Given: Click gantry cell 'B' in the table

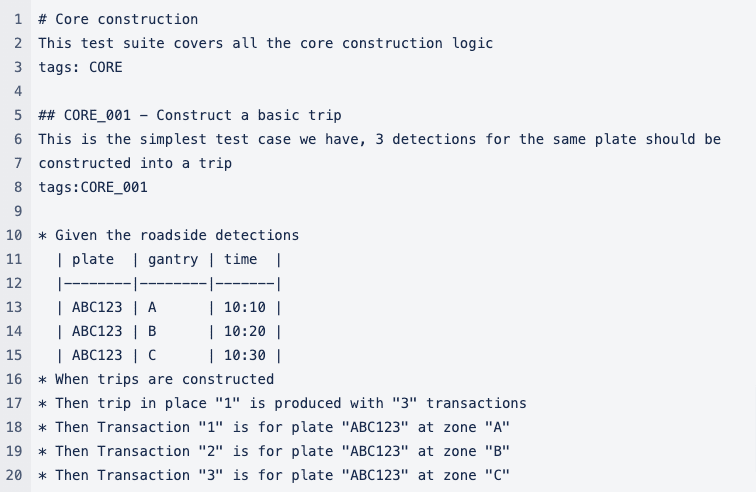Looking at the screenshot, I should tap(152, 331).
